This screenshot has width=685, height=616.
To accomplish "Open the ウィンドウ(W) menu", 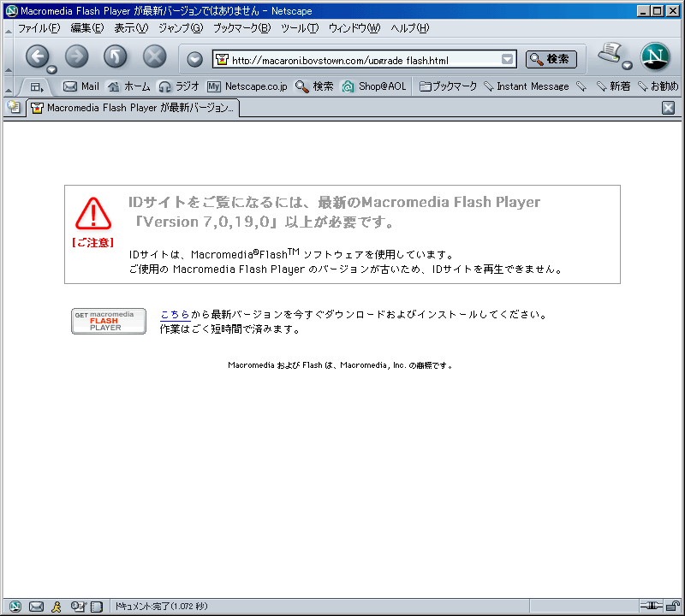I will (354, 28).
